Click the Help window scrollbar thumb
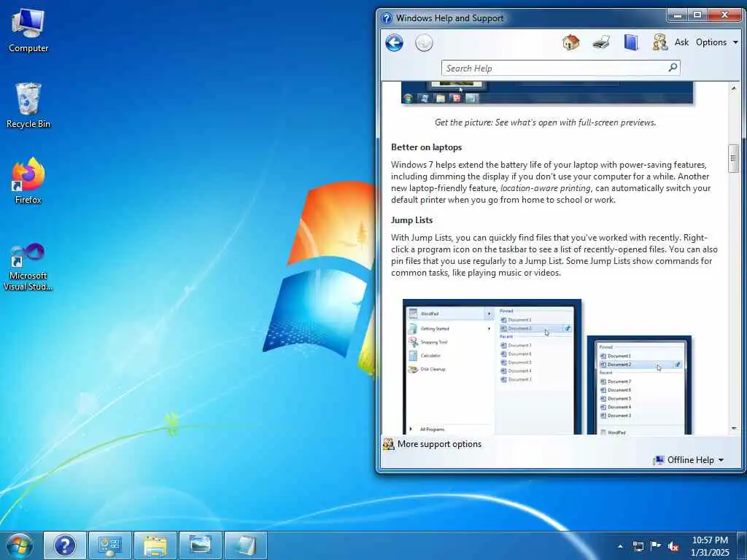 click(734, 158)
